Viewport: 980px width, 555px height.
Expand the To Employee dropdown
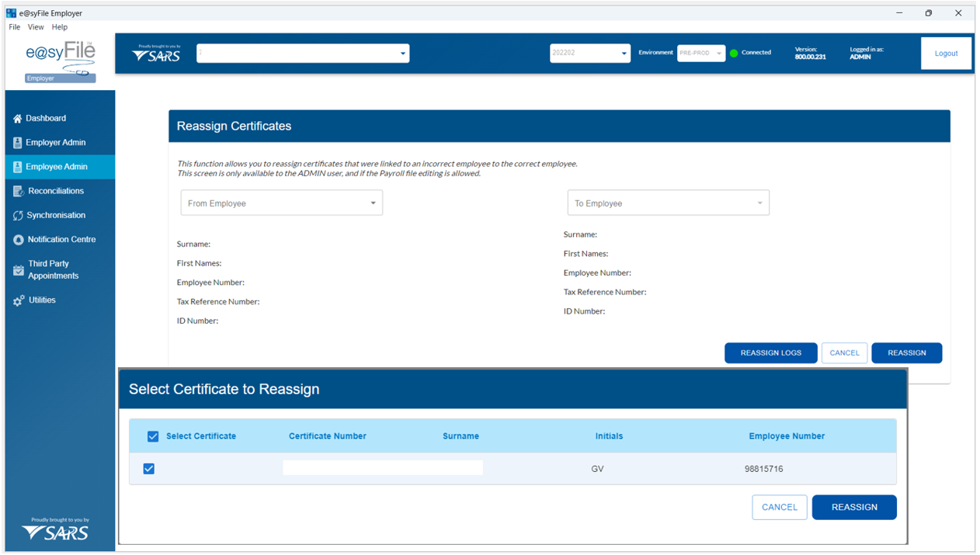point(668,203)
